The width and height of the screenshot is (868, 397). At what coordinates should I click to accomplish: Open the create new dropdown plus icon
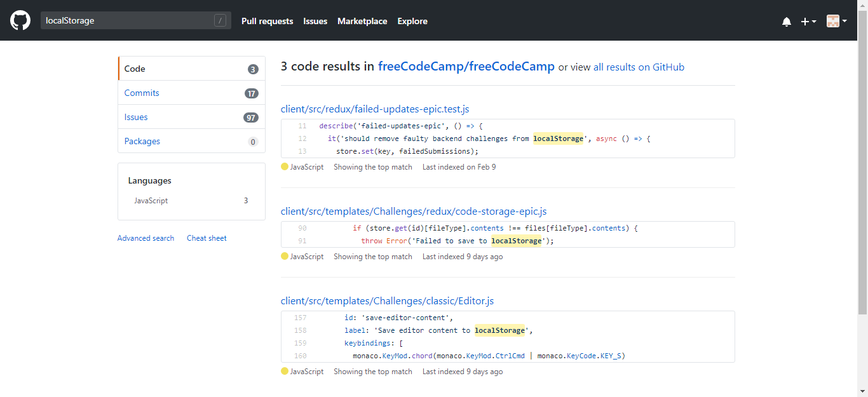804,21
